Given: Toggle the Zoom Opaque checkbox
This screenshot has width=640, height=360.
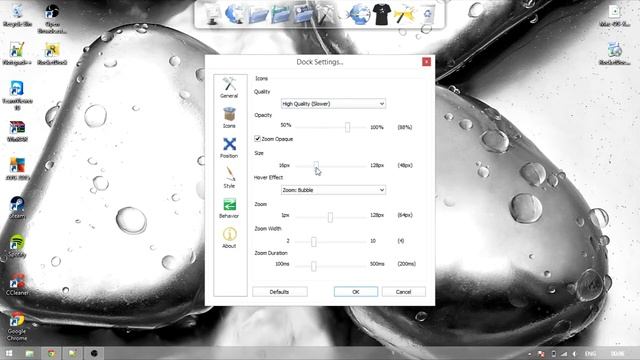Looking at the screenshot, I should pyautogui.click(x=258, y=139).
